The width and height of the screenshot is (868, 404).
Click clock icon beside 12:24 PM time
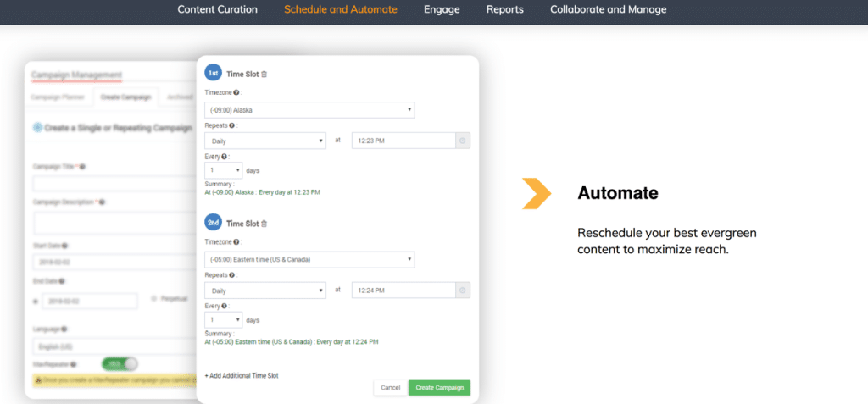(463, 291)
